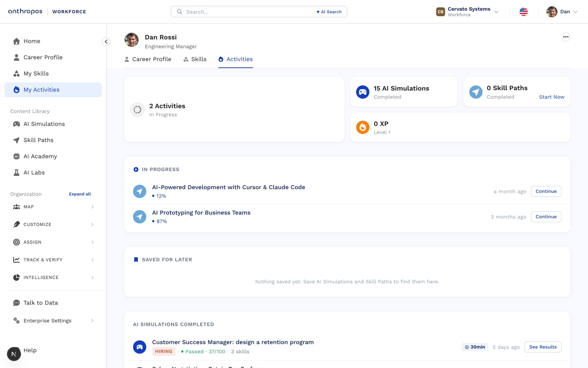Expand the INTELLIGENCE section
Viewport: 588px width, 368px height.
[53, 277]
